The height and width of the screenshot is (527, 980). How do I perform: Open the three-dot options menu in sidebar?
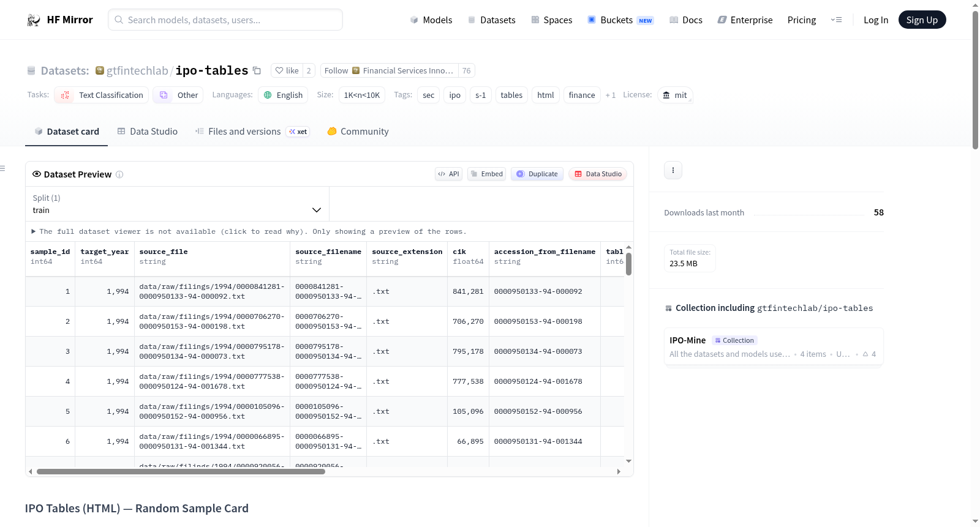[x=673, y=170]
